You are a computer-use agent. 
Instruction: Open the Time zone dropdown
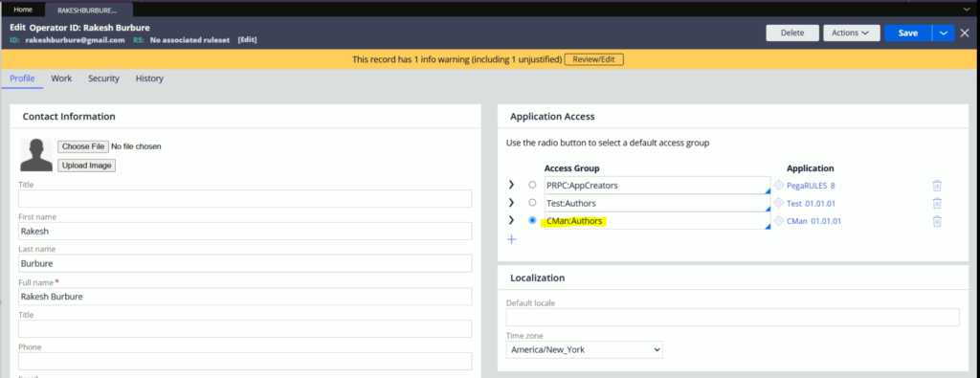[x=585, y=350]
